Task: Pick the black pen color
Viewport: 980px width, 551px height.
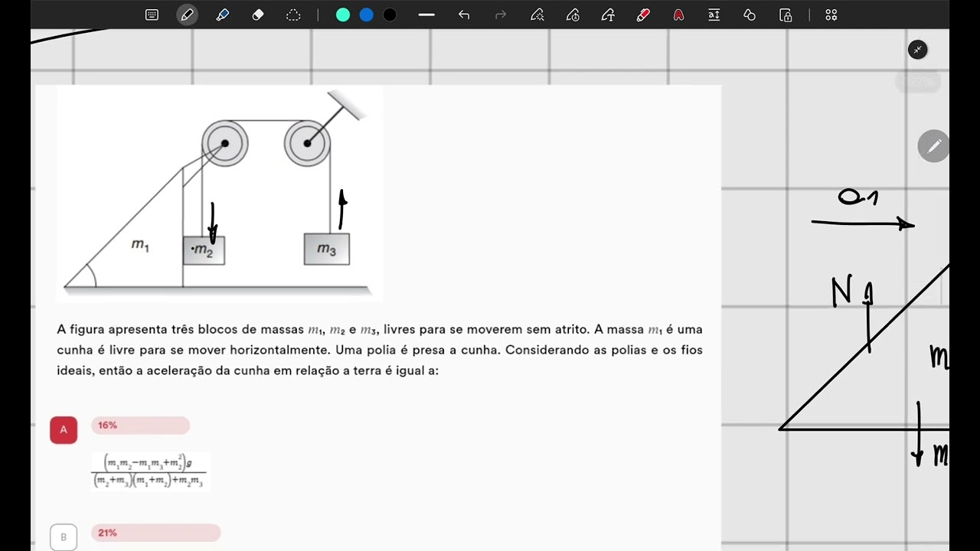Action: 390,15
